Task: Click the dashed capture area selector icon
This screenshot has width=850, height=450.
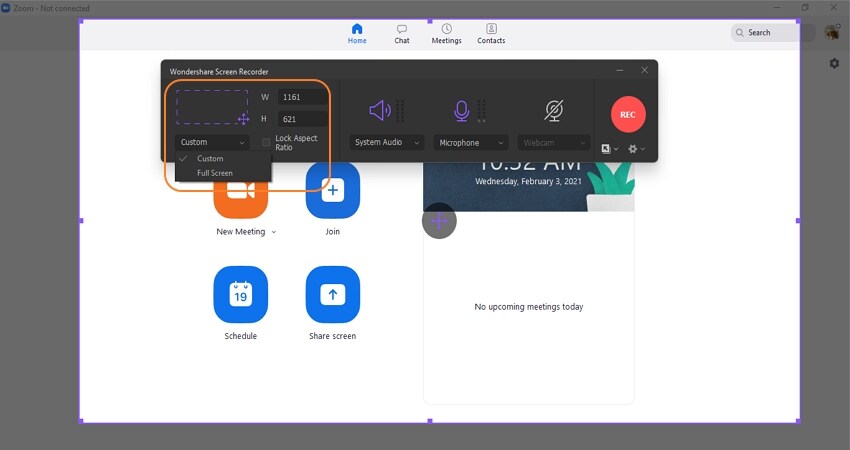Action: (x=212, y=107)
